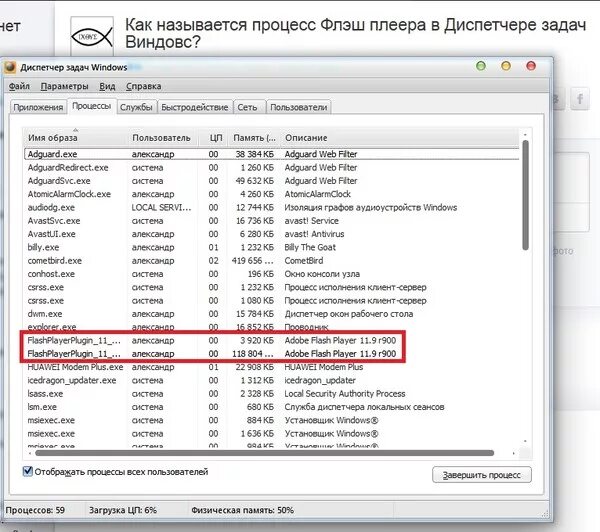Screen dimensions: 600x532
Task: Open the Параметры menu
Action: coord(64,86)
